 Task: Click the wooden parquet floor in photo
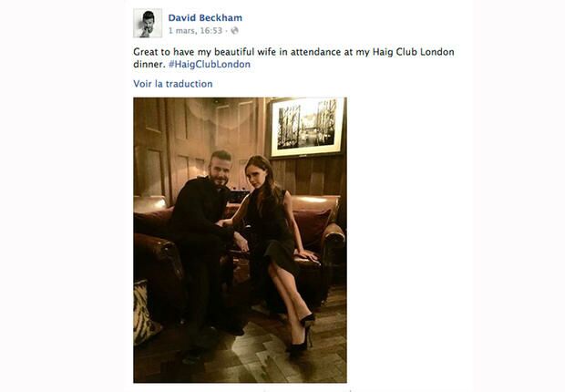pos(252,357)
